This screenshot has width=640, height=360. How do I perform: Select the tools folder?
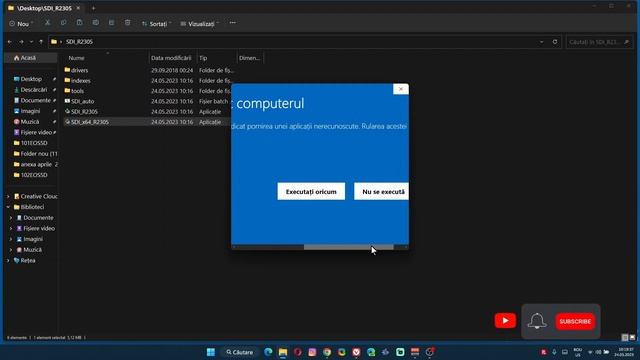pyautogui.click(x=77, y=91)
